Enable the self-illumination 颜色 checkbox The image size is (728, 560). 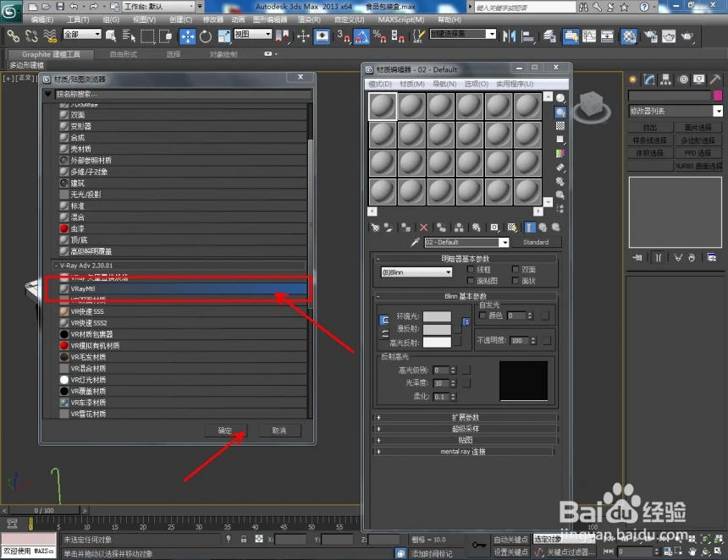click(x=483, y=316)
